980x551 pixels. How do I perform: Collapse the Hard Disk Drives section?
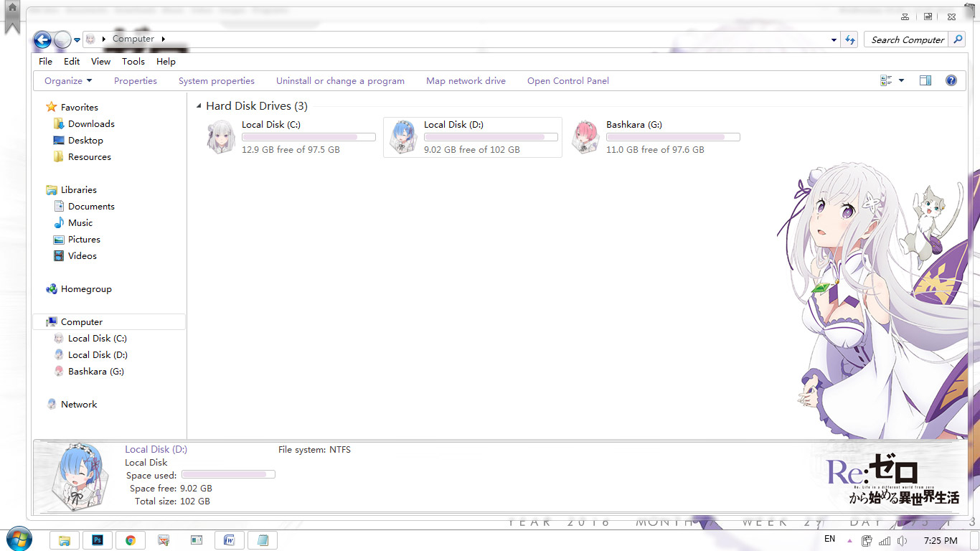click(x=198, y=105)
